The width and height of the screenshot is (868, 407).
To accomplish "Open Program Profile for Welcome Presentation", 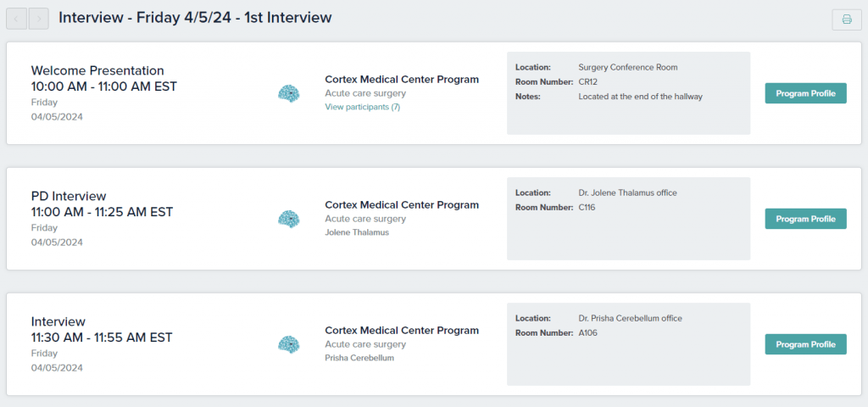I will click(805, 93).
